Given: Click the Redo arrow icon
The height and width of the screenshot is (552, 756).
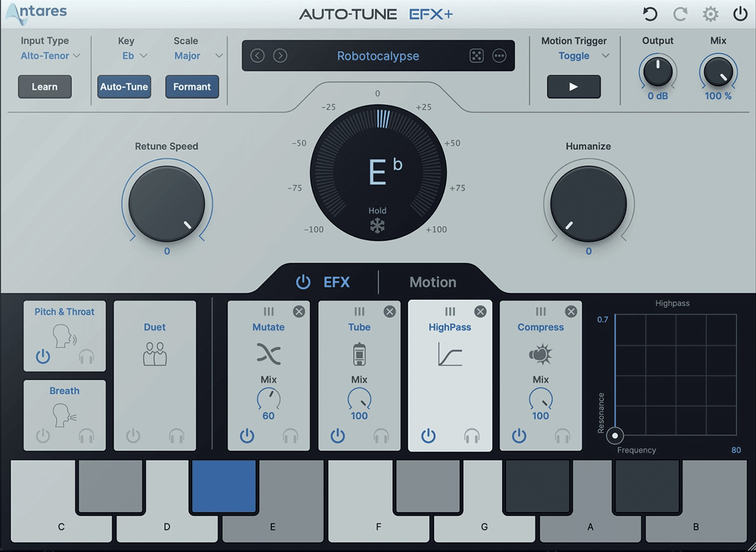Looking at the screenshot, I should [x=680, y=14].
